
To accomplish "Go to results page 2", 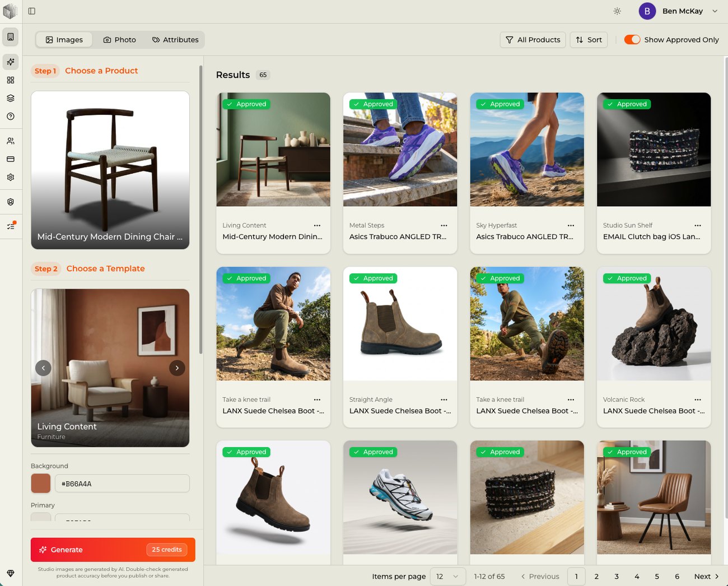I will pyautogui.click(x=596, y=576).
